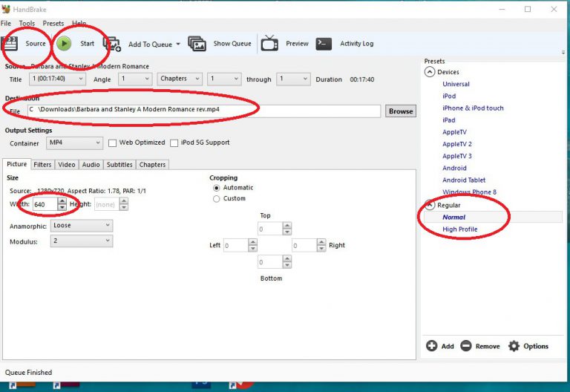Collapse the Devices preset group
The height and width of the screenshot is (392, 570).
430,71
